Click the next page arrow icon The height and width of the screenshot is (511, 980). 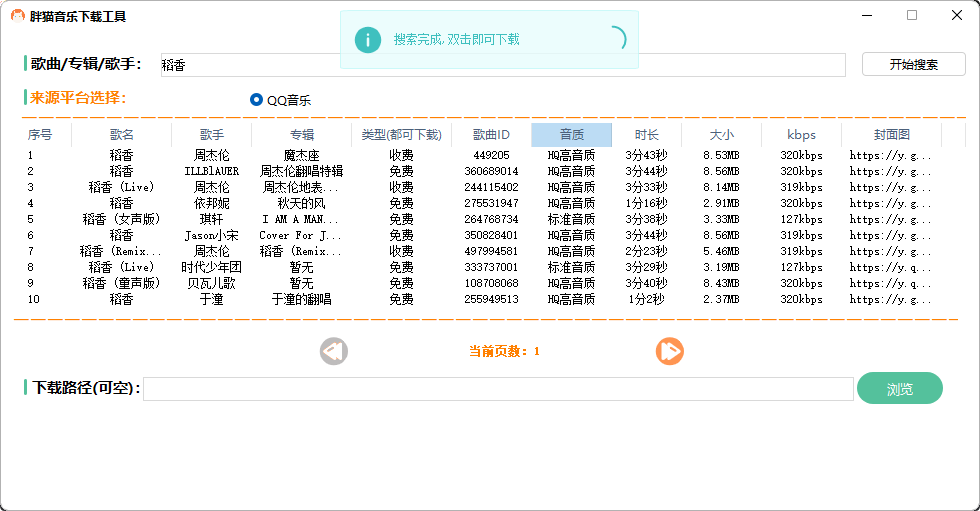click(x=669, y=351)
